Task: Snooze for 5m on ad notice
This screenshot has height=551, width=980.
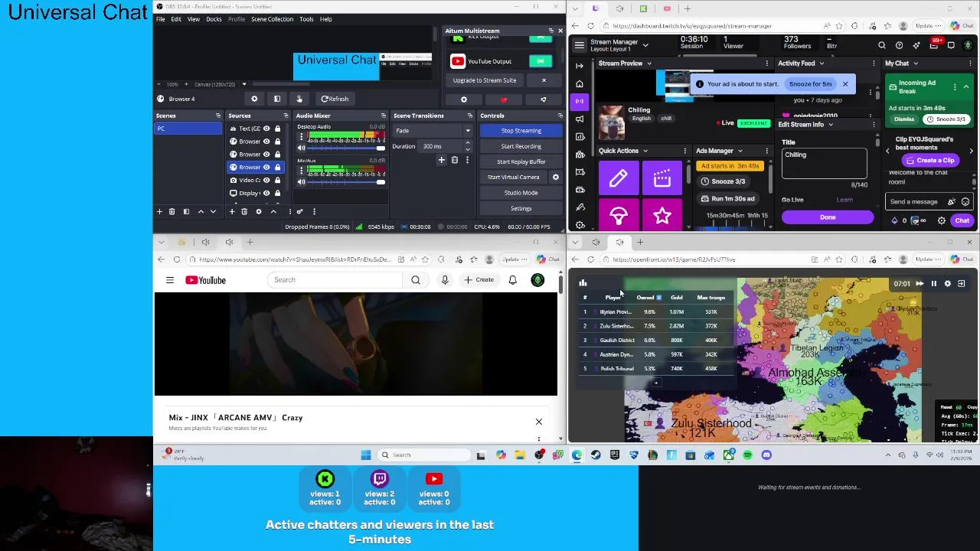Action: tap(810, 84)
